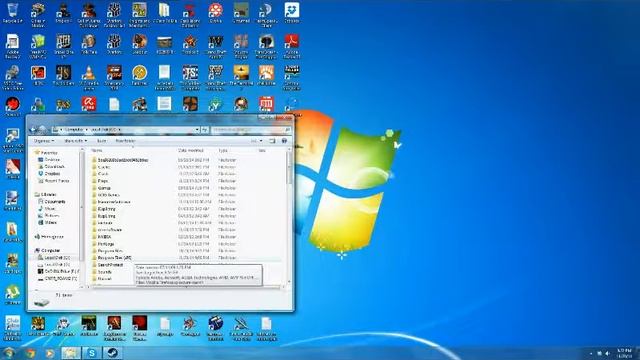
Task: Open the Organize menu
Action: pyautogui.click(x=44, y=141)
